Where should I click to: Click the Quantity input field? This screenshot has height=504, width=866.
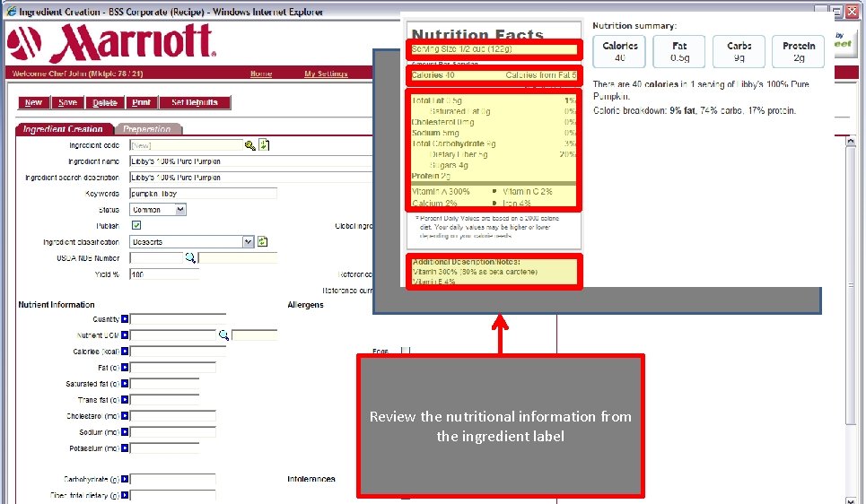coord(178,319)
